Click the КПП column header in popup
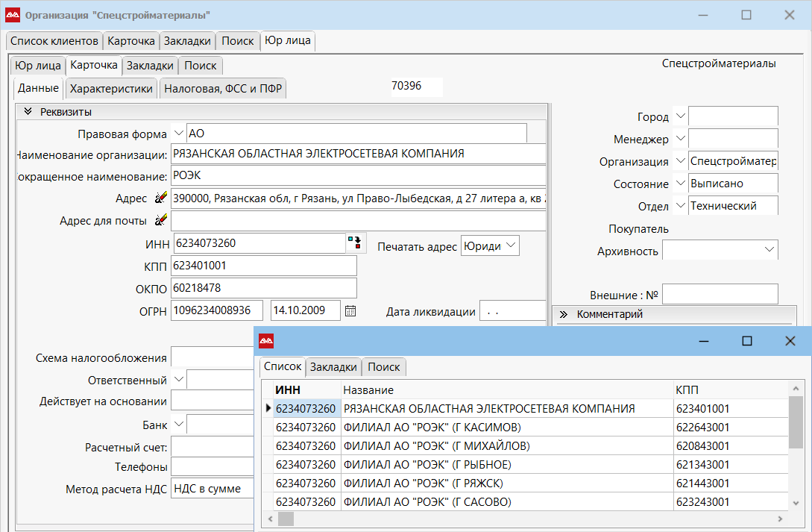812x532 pixels. [731, 389]
